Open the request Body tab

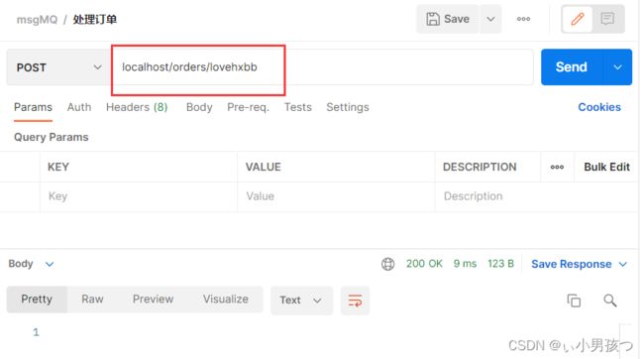pyautogui.click(x=199, y=107)
